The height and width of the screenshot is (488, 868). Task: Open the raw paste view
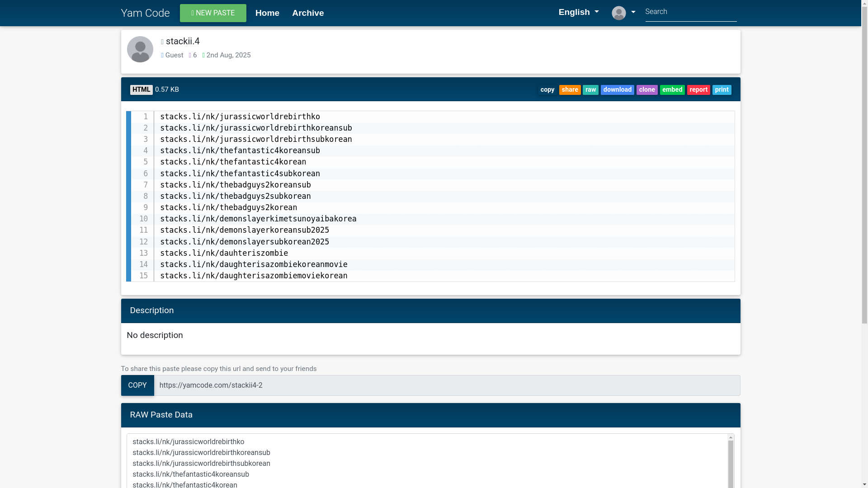(x=590, y=90)
